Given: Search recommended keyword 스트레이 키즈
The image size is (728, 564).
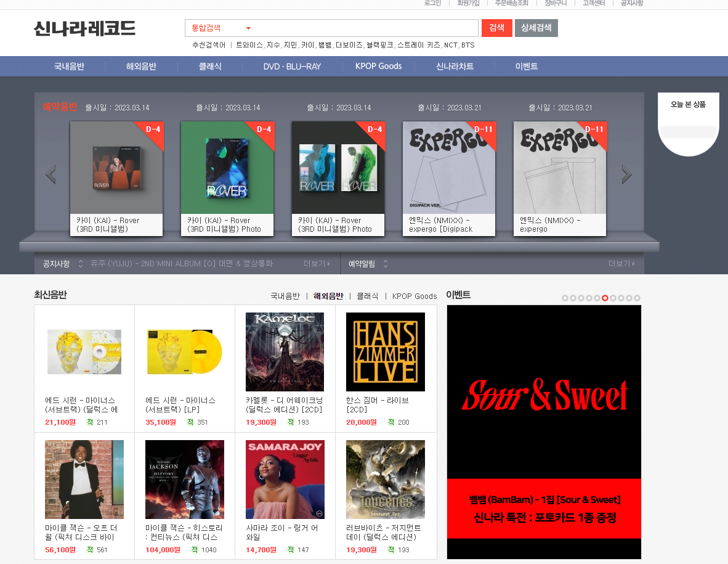Looking at the screenshot, I should point(419,45).
